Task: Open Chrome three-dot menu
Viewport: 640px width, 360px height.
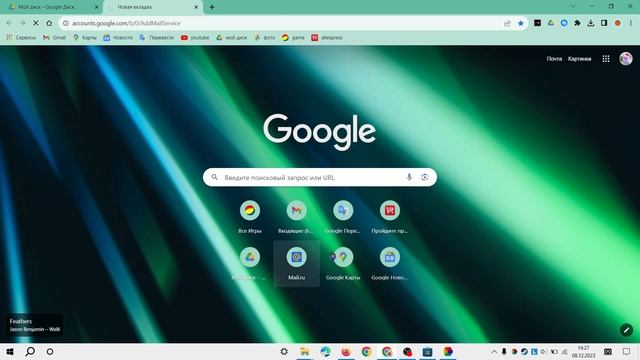Action: [x=631, y=23]
